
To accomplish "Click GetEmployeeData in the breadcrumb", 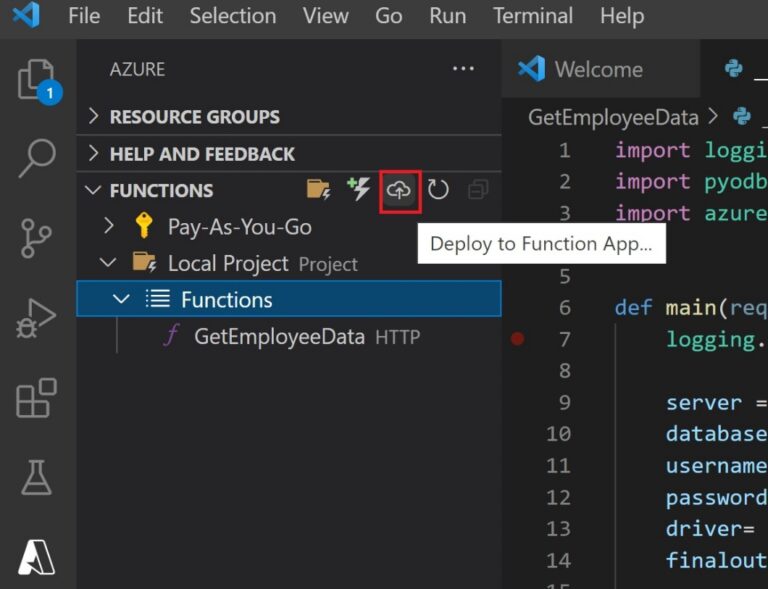I will [x=613, y=118].
